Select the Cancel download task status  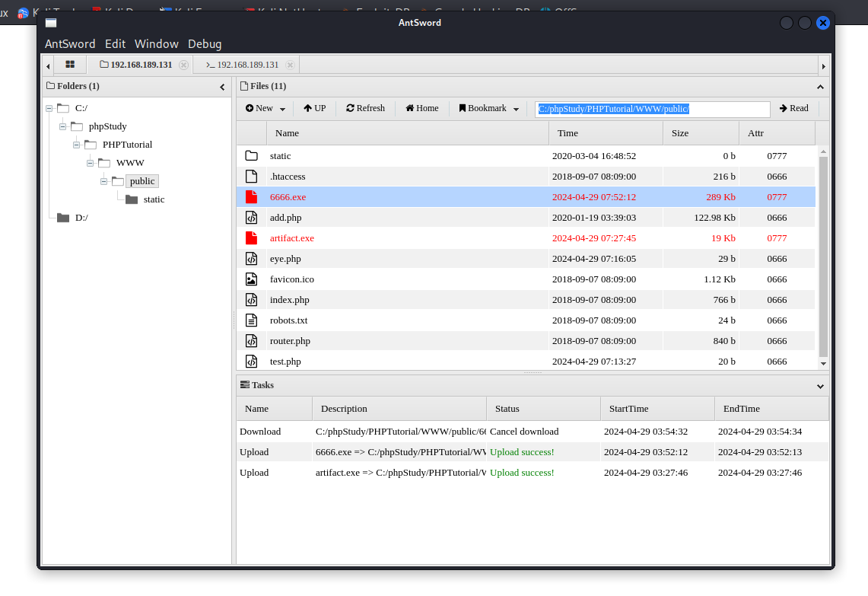click(524, 432)
